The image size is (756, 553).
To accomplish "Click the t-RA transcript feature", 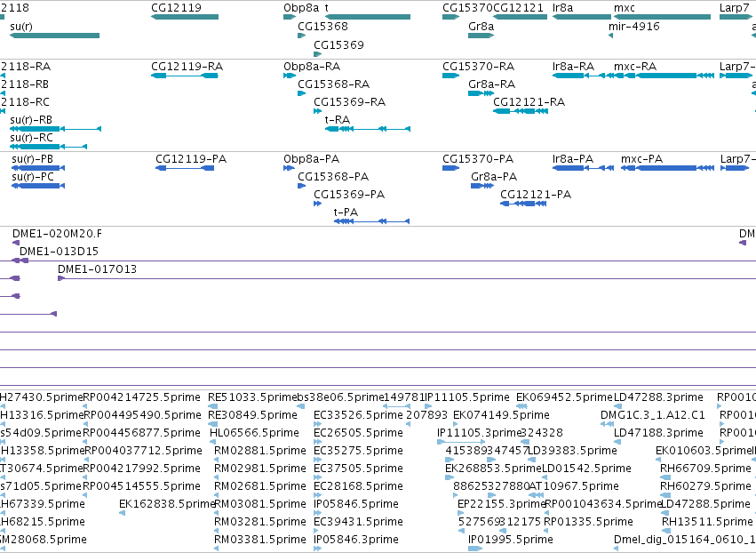I will (368, 129).
